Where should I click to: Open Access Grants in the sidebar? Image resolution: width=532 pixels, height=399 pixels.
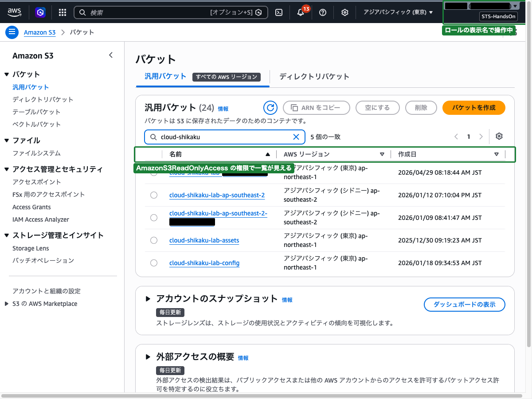(31, 207)
